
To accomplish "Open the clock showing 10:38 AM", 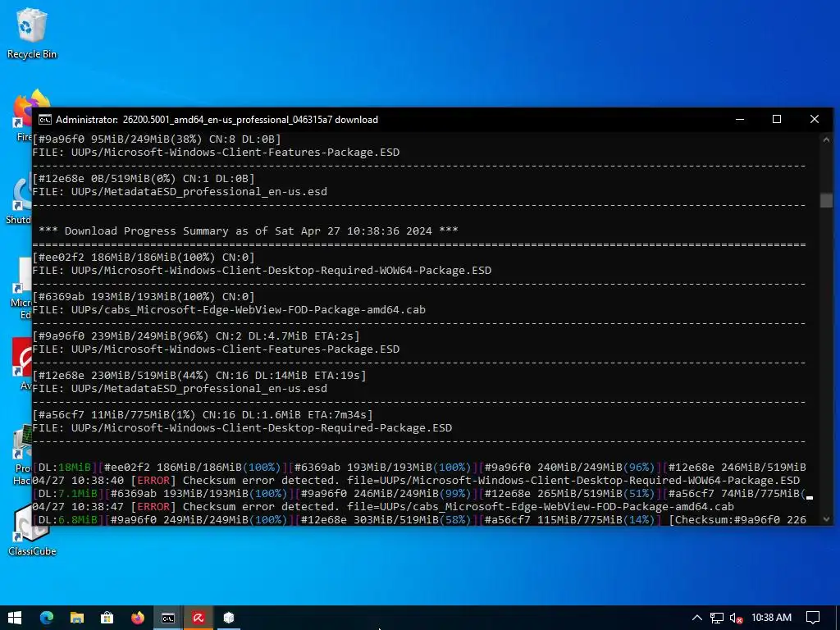I will pyautogui.click(x=771, y=618).
